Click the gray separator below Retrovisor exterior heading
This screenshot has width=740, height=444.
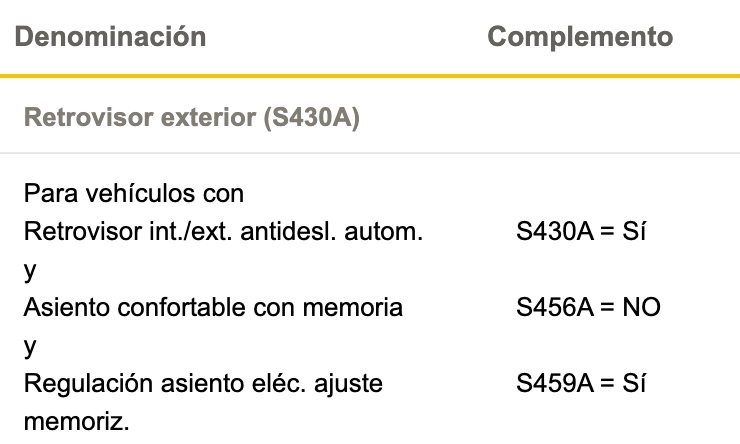(370, 153)
